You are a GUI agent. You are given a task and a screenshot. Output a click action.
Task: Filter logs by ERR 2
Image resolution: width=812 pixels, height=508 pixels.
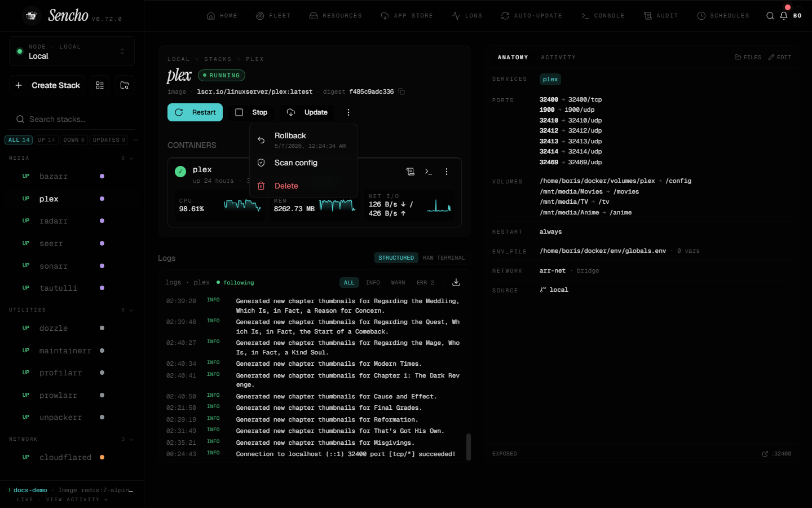coord(425,282)
